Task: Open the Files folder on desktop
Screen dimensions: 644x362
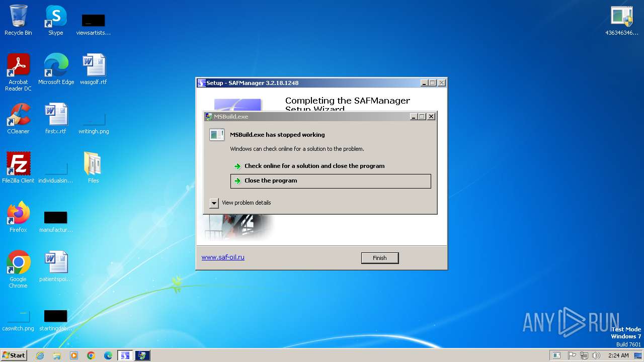Action: 93,167
